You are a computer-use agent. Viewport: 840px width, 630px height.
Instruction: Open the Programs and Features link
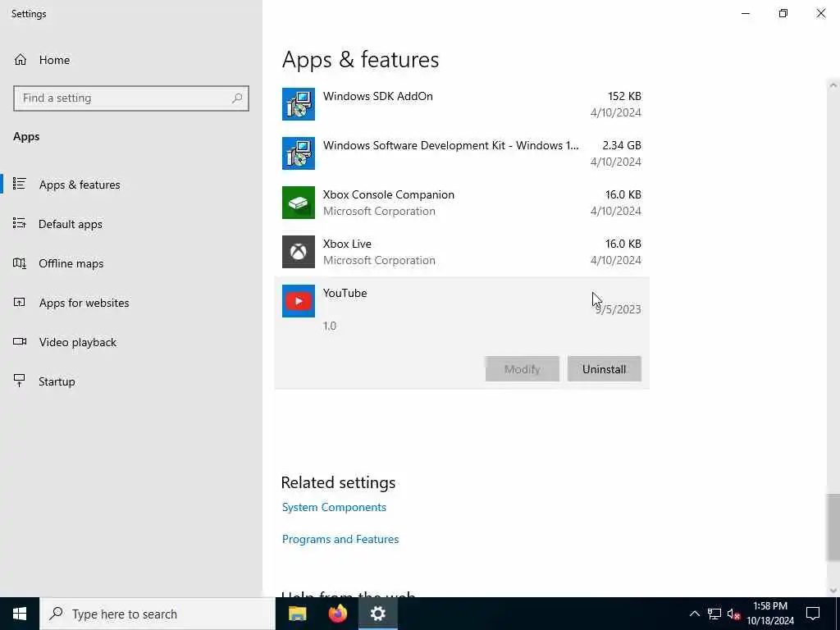click(340, 539)
